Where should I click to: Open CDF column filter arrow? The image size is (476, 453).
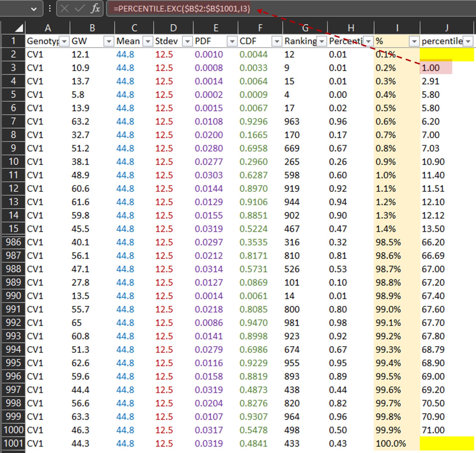277,42
